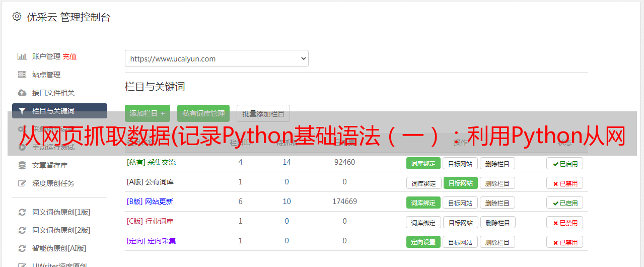Click the 10 pending count for 网站更新
644x267 pixels.
287,202
